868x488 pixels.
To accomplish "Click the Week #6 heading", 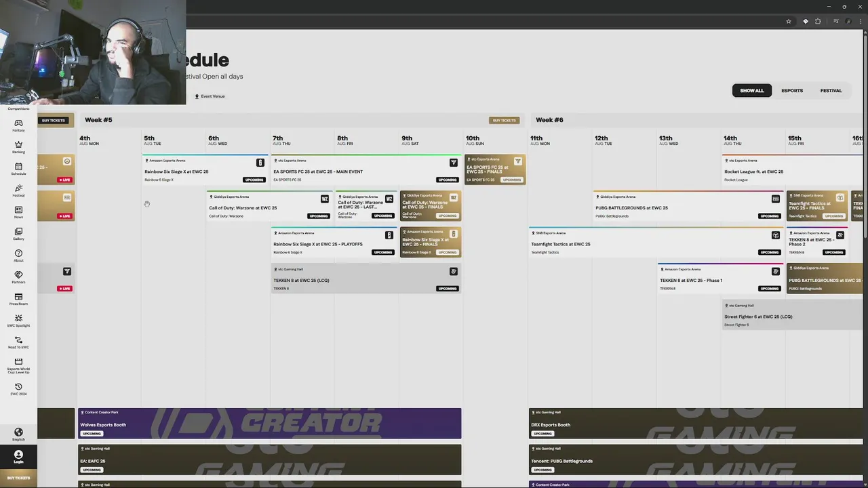I will coord(549,120).
